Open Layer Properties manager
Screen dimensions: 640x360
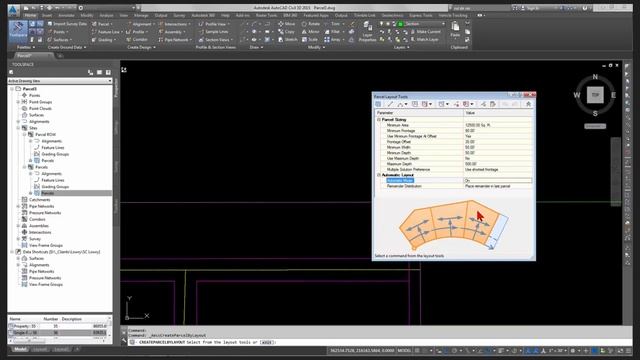[x=367, y=32]
